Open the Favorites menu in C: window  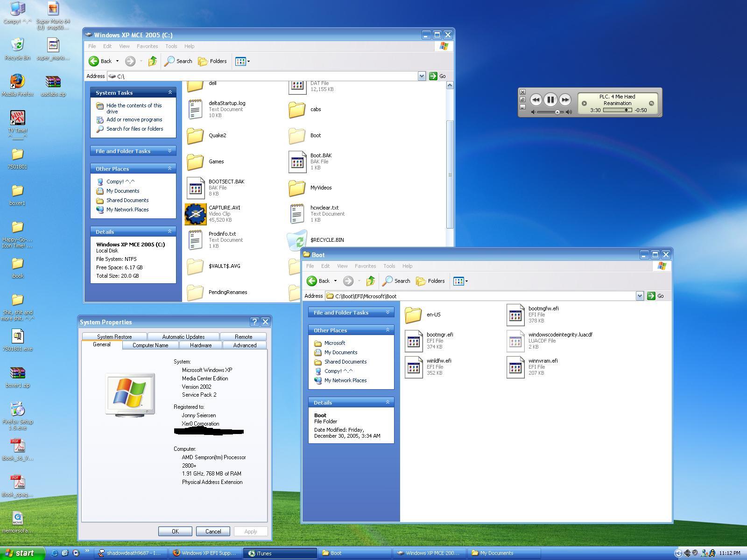pos(147,46)
